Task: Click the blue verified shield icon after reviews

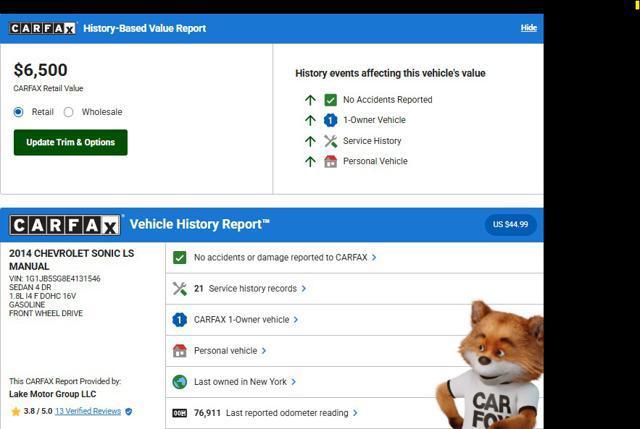Action: point(129,411)
